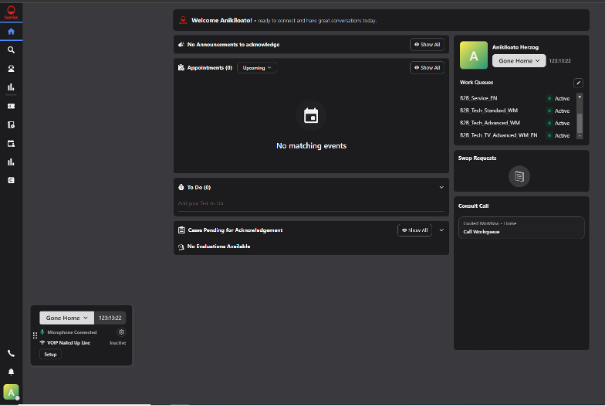Open the Home icon in sidebar
Viewport: 606px width, 406px height.
pos(11,32)
